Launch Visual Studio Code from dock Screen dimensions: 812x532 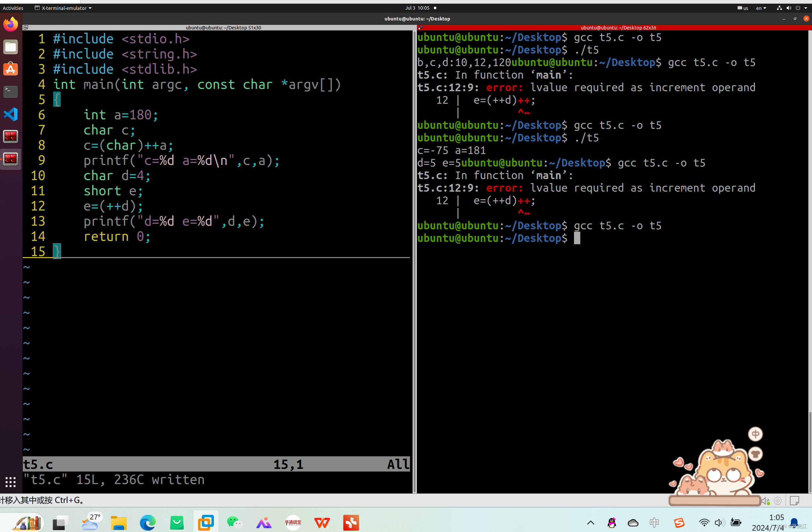pyautogui.click(x=11, y=114)
